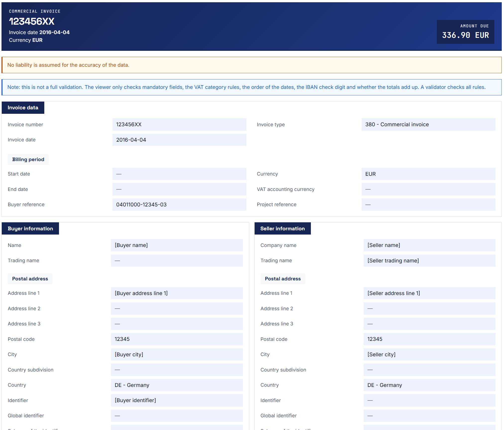Click the Currency EUR line in header banner
The image size is (504, 430).
[26, 40]
